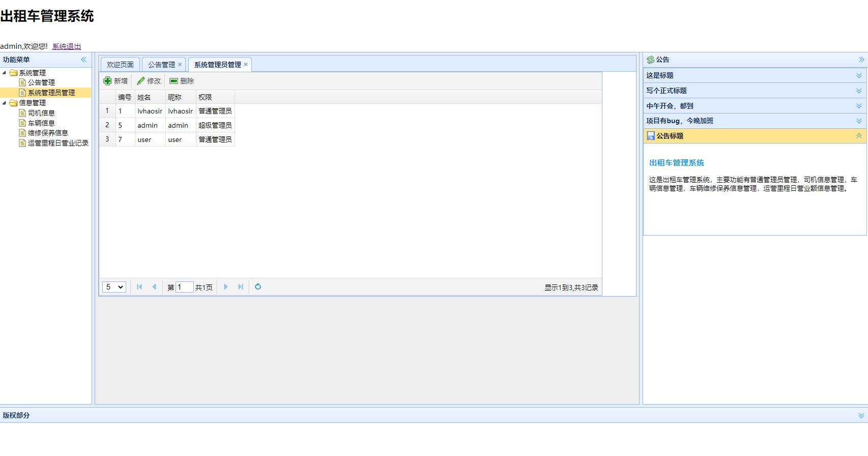Close the 系统管理员管理 tab

(246, 65)
